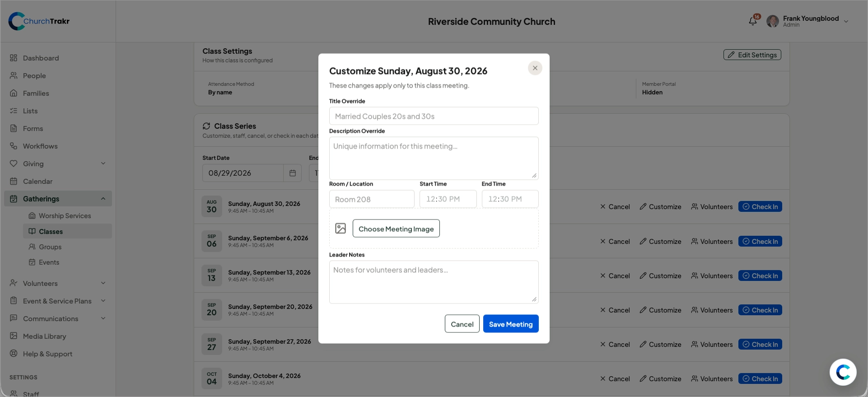Open the floating ChurchTrakr chat bubble
Image resolution: width=868 pixels, height=397 pixels.
pyautogui.click(x=843, y=372)
